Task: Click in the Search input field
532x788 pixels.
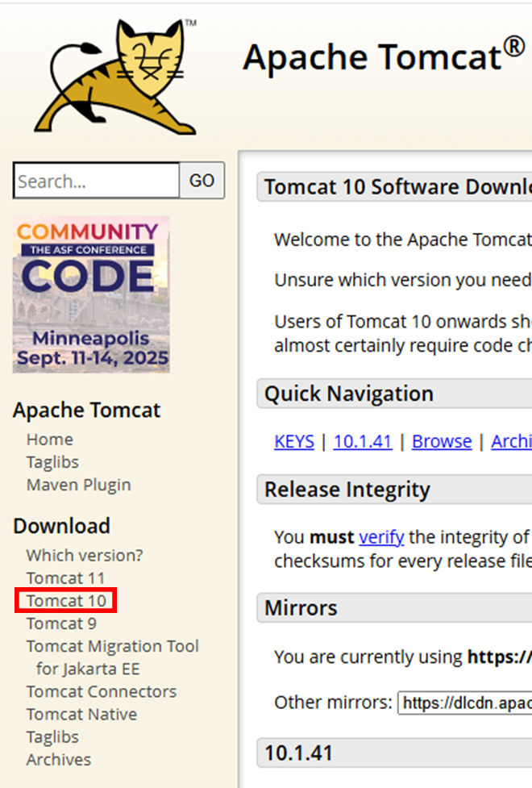Action: pos(97,181)
